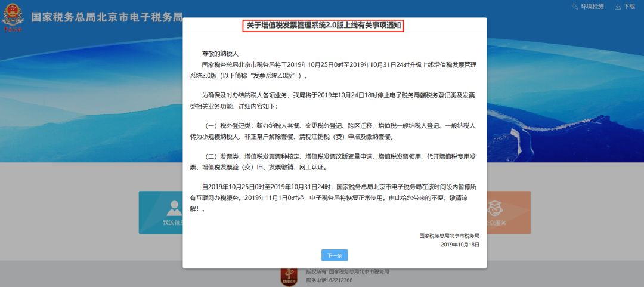This screenshot has width=644, height=287.
Task: Click the paragraph starting （二）发票类
Action: pyautogui.click(x=333, y=162)
